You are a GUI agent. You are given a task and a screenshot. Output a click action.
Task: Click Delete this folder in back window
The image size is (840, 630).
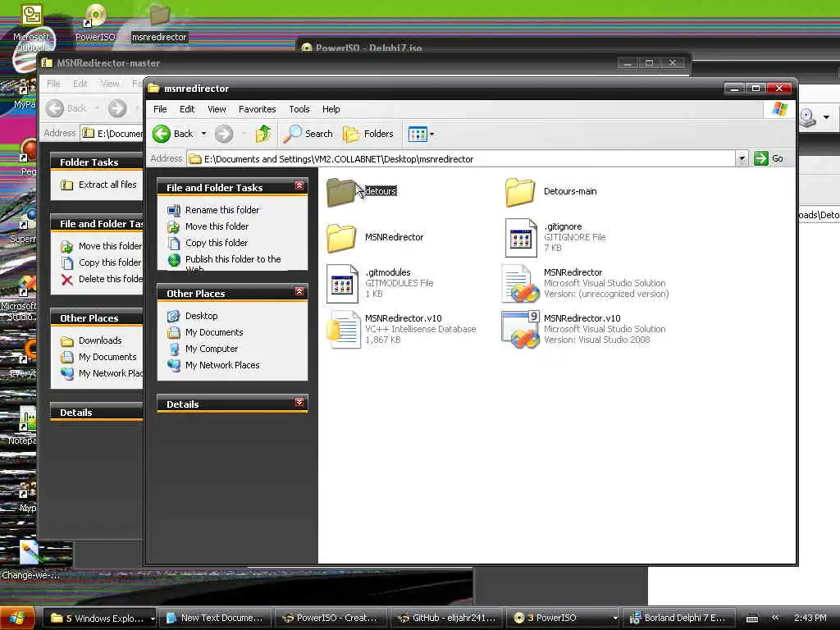(x=111, y=279)
